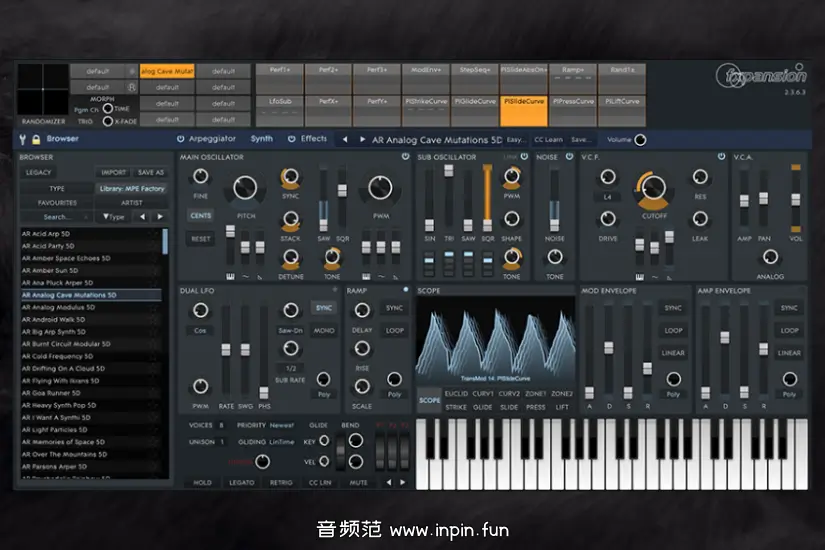
Task: Click the octave-down arrow left of keyboard
Action: 389,482
